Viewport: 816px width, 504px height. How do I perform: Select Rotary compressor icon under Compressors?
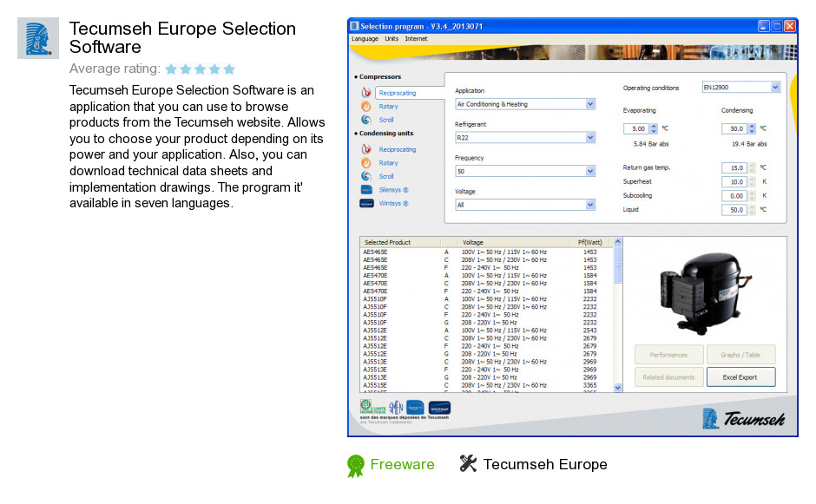point(366,106)
